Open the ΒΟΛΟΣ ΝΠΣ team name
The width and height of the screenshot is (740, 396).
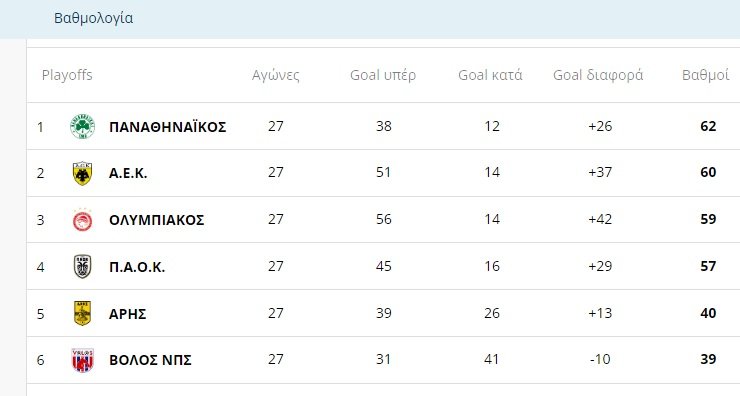pos(150,360)
